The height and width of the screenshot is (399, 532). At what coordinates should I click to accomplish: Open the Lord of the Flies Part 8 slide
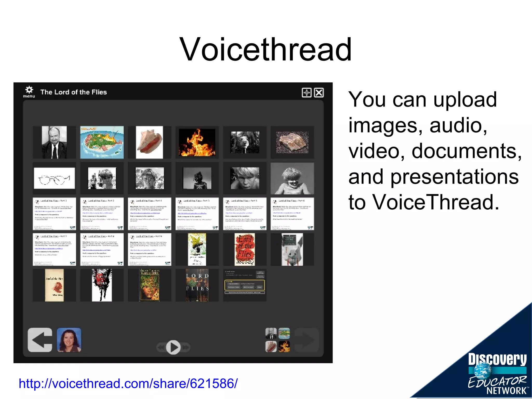tap(102, 249)
